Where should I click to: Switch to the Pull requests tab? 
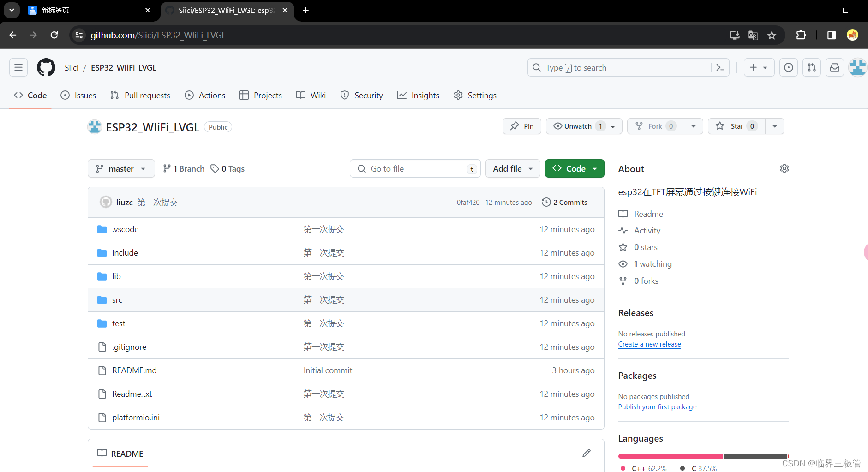(x=140, y=95)
